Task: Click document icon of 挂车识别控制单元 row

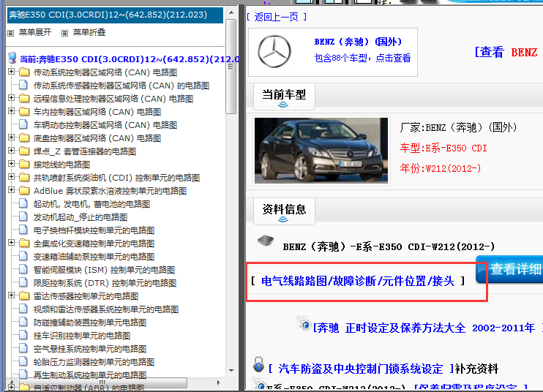Action: (x=23, y=335)
